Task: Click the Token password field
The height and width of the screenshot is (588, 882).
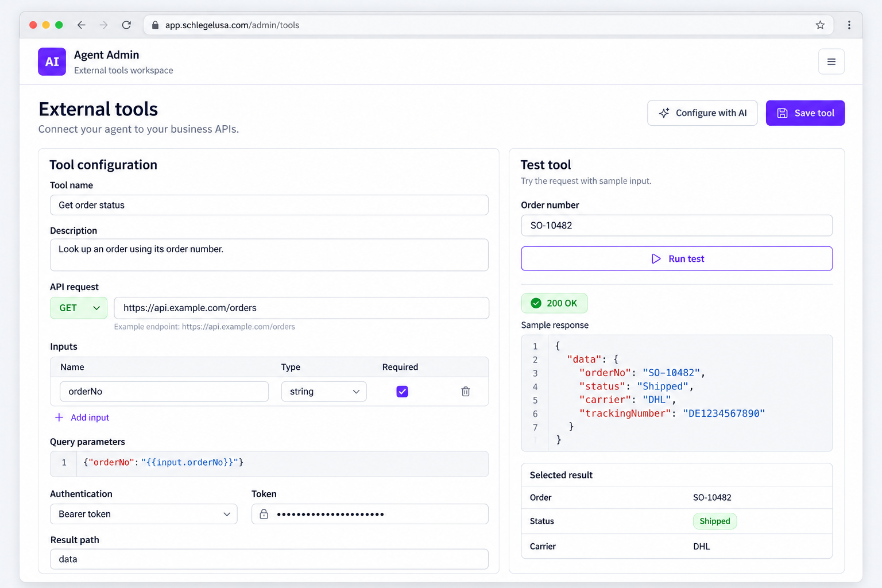Action: coord(370,514)
